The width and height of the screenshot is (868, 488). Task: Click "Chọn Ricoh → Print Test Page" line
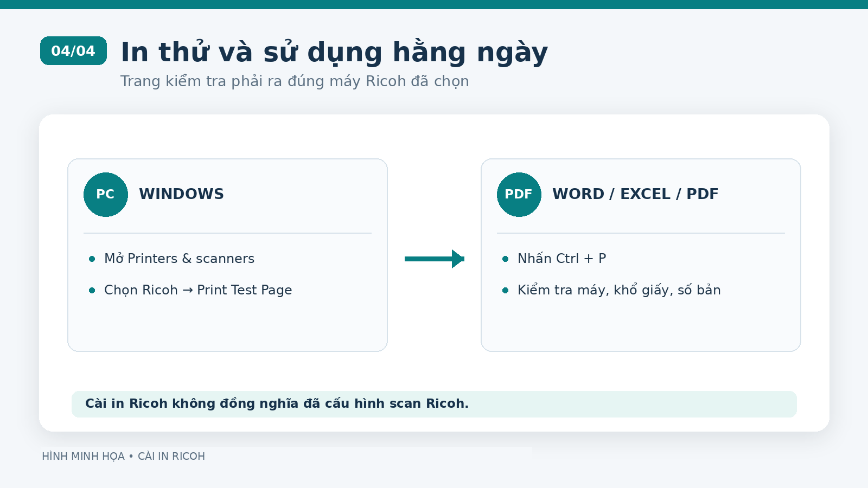[198, 290]
